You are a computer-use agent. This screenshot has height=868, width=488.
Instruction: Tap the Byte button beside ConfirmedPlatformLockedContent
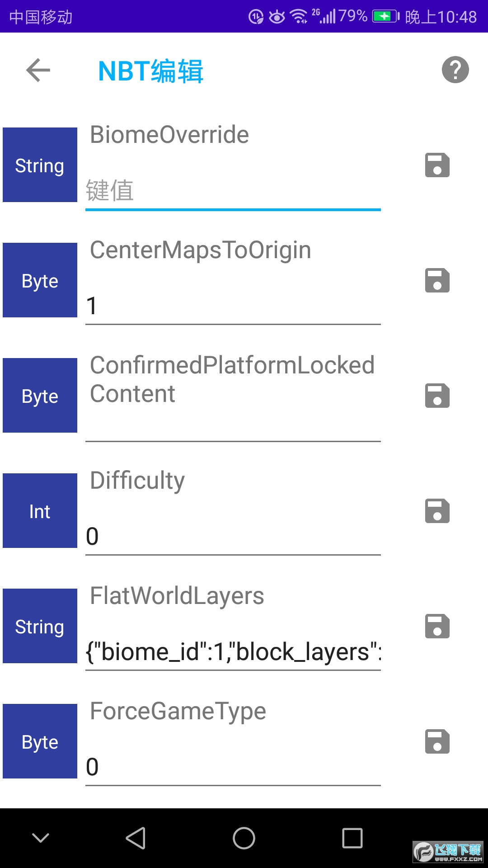pos(40,396)
